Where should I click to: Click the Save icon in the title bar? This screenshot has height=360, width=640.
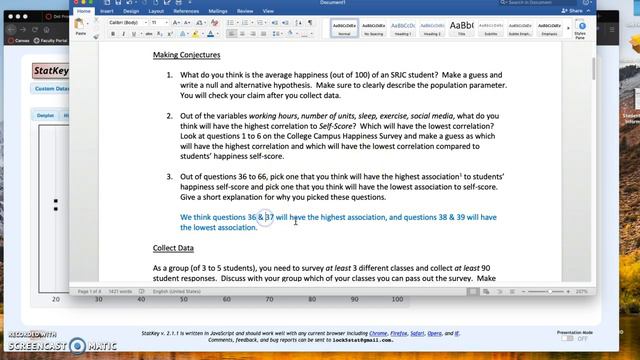(x=118, y=2)
